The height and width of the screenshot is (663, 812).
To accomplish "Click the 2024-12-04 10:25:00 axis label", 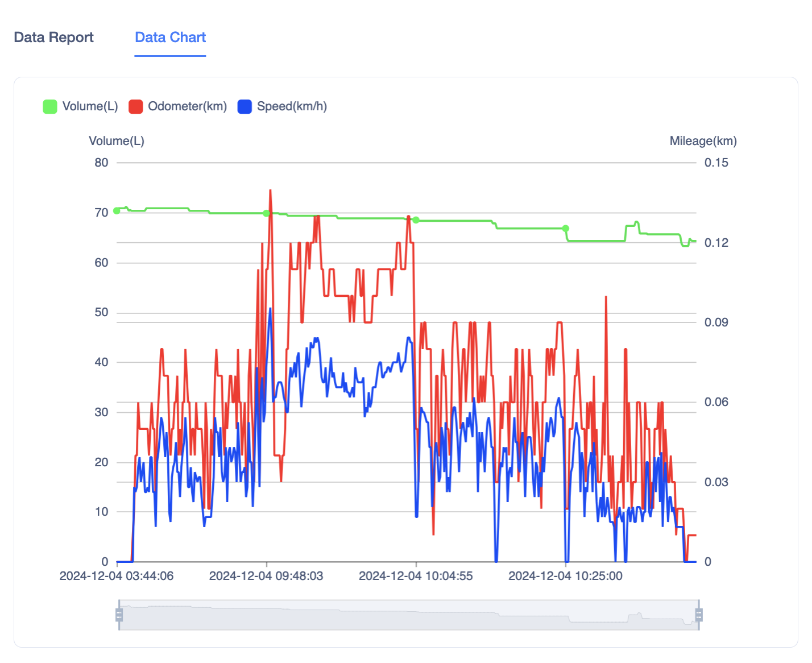I will point(565,576).
